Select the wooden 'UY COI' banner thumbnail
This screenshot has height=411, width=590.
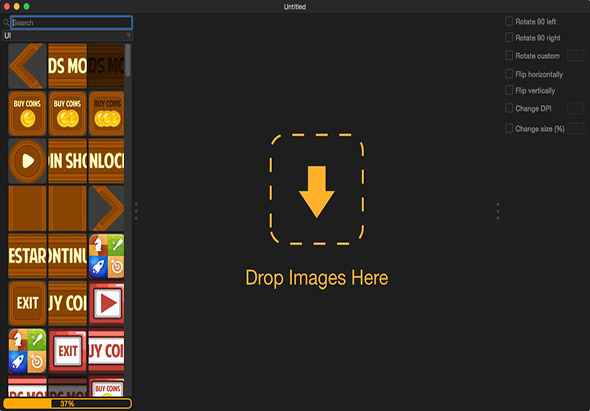(x=67, y=303)
